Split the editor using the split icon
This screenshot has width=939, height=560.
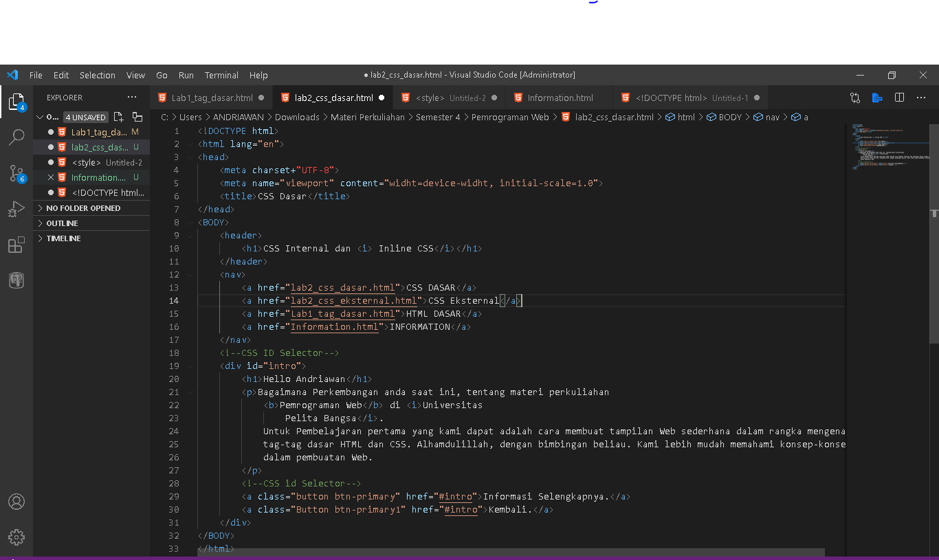899,98
